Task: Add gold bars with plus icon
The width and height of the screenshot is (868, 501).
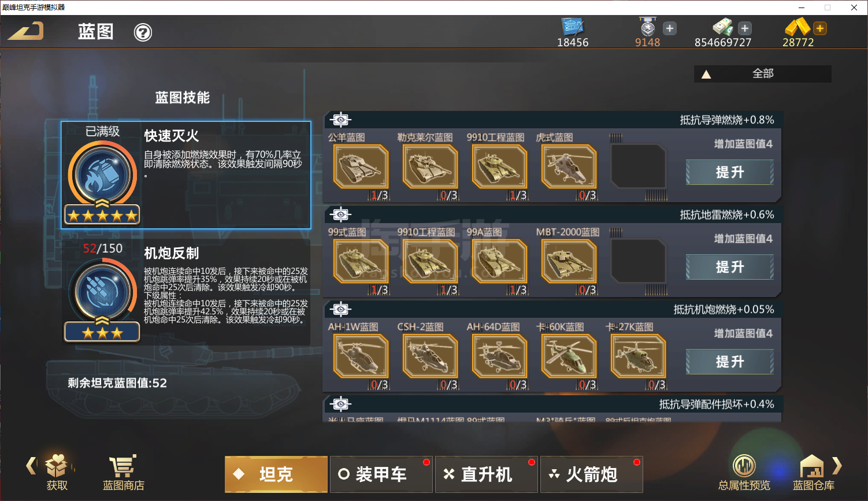Action: pyautogui.click(x=819, y=28)
